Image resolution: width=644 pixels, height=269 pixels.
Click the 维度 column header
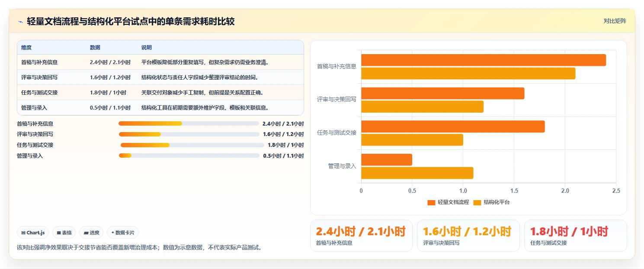(26, 48)
